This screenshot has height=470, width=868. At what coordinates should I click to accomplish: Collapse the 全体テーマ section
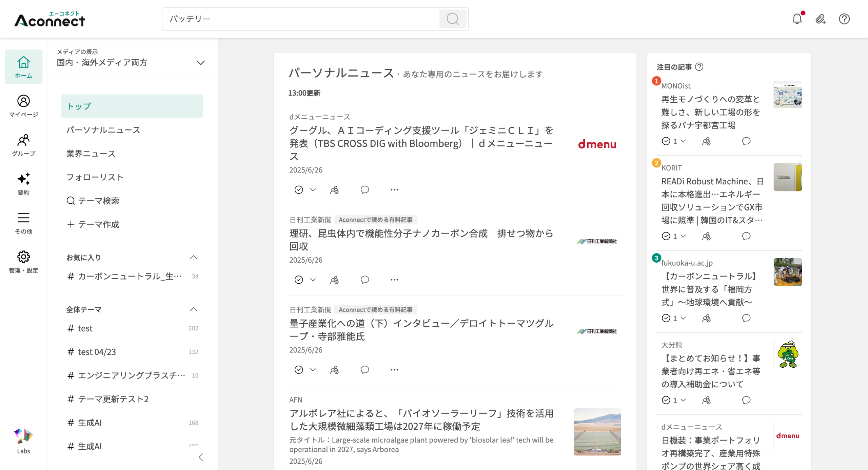point(194,309)
